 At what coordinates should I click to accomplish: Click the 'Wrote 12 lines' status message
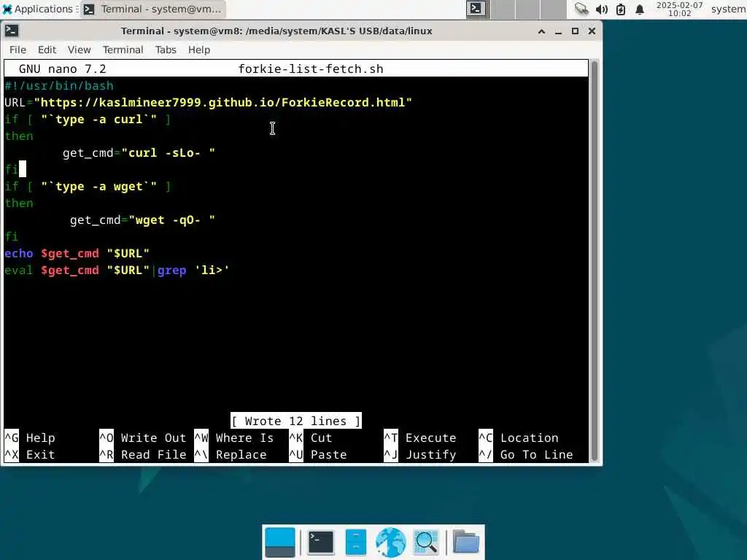[296, 421]
